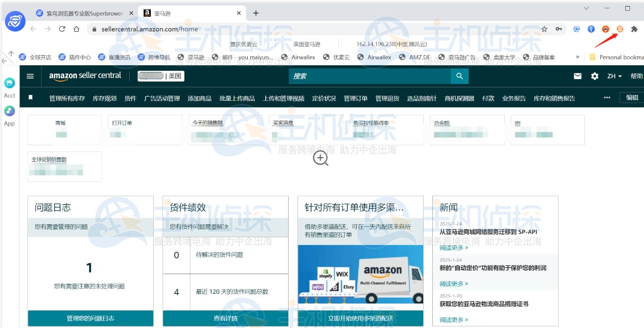Go back with browser back arrow
The width and height of the screenshot is (644, 328).
pos(33,29)
